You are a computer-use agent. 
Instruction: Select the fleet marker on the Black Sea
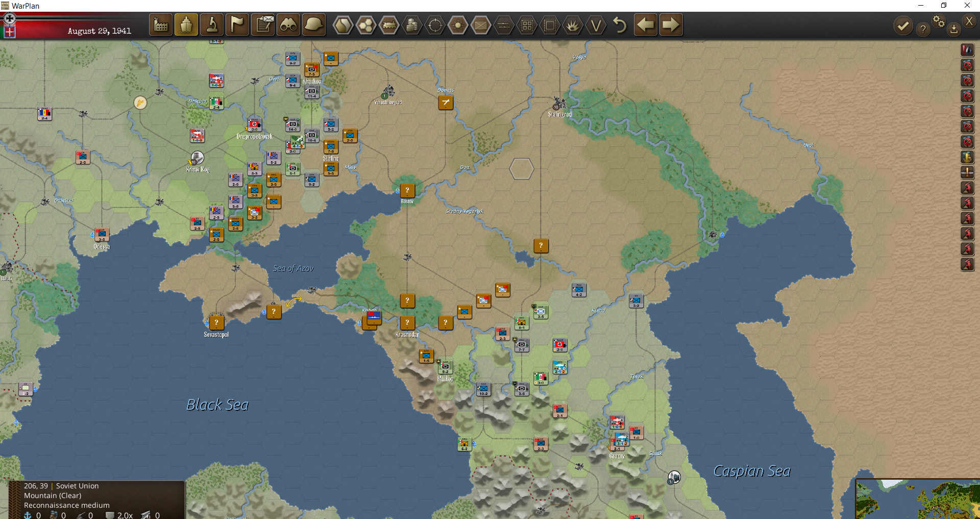[x=374, y=318]
